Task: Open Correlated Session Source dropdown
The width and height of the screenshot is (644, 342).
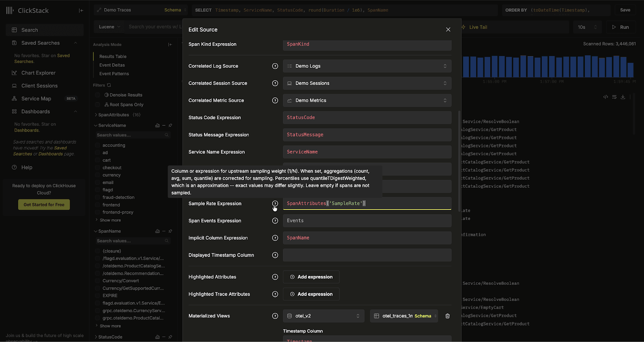Action: [367, 83]
